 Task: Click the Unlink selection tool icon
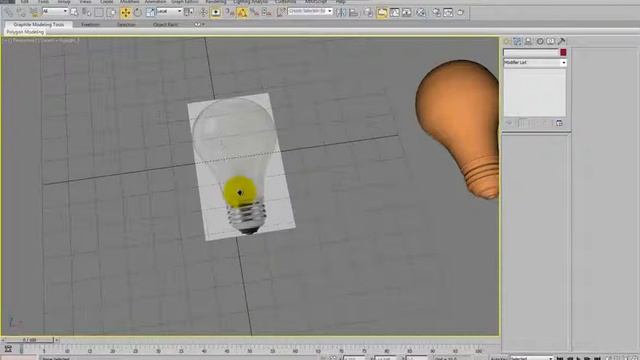pyautogui.click(x=21, y=13)
